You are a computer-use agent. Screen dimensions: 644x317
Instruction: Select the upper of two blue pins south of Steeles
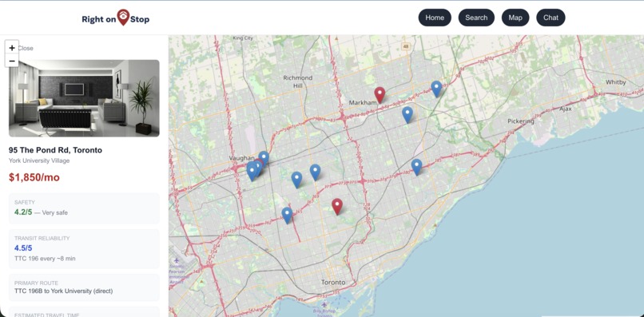click(315, 172)
